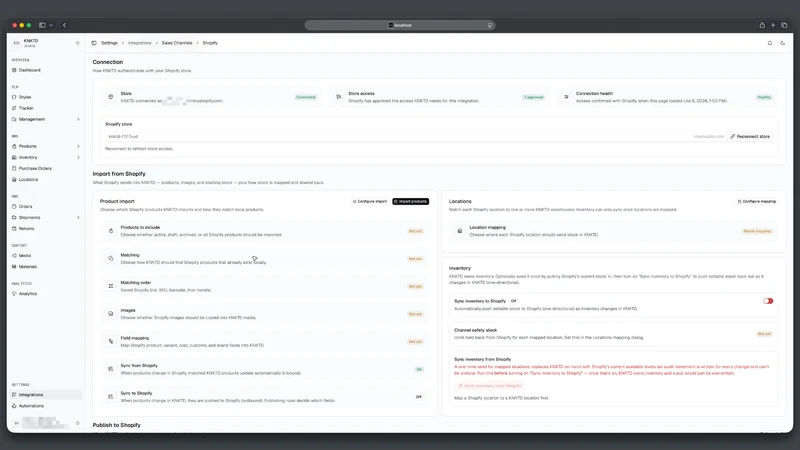This screenshot has width=800, height=450.
Task: Click the Sync to Shopify Off badge
Action: click(x=418, y=397)
